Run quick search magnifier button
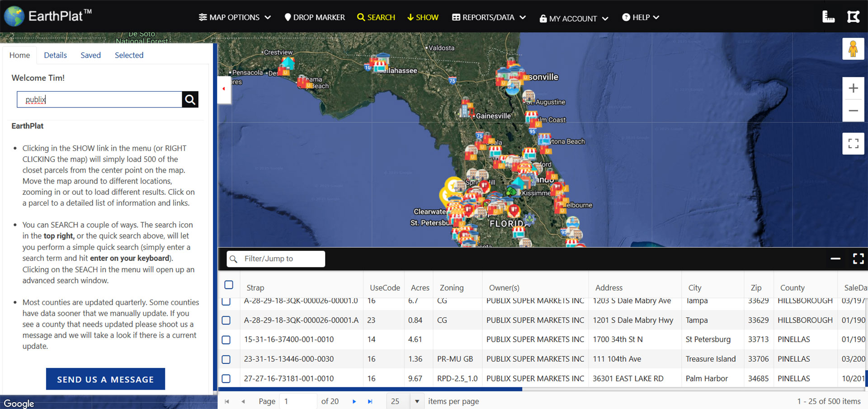Image resolution: width=868 pixels, height=409 pixels. pyautogui.click(x=190, y=99)
